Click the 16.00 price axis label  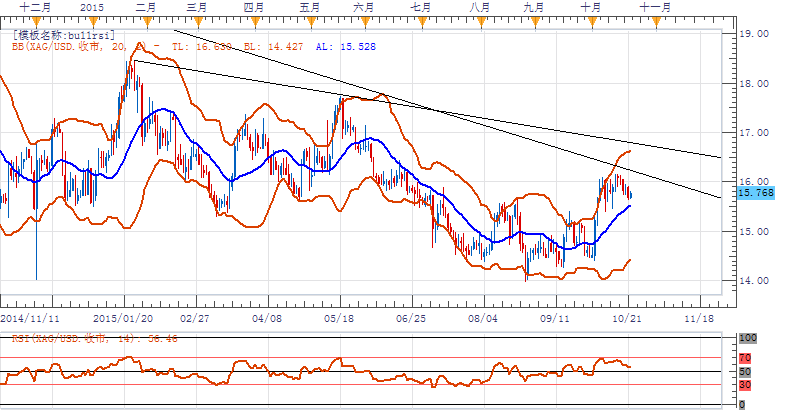(754, 181)
